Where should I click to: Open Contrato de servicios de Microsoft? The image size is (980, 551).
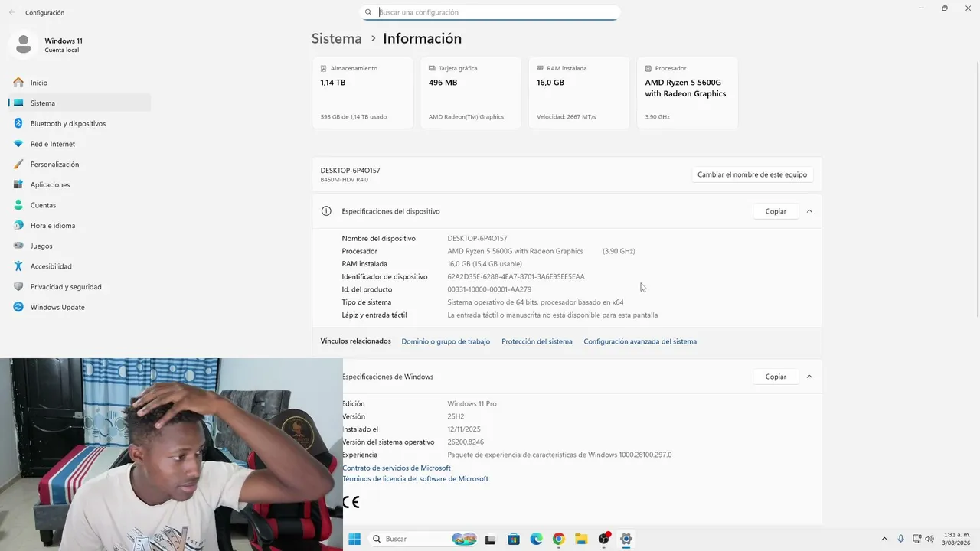(397, 468)
